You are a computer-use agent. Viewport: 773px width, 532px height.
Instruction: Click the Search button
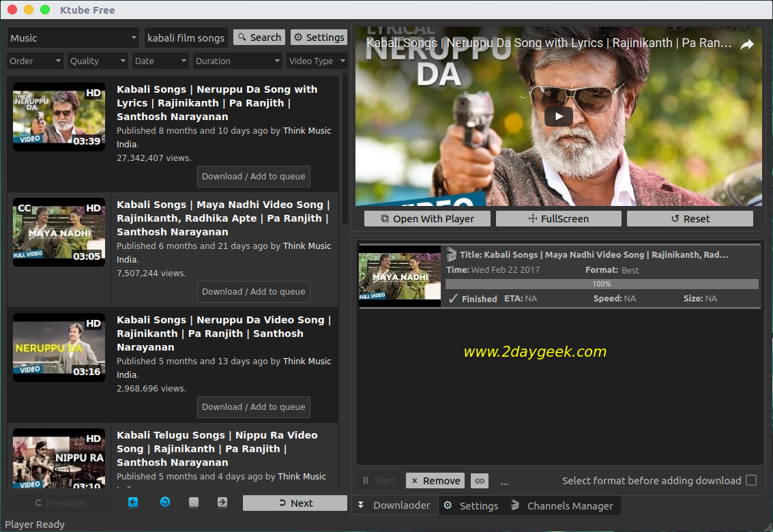[x=259, y=38]
